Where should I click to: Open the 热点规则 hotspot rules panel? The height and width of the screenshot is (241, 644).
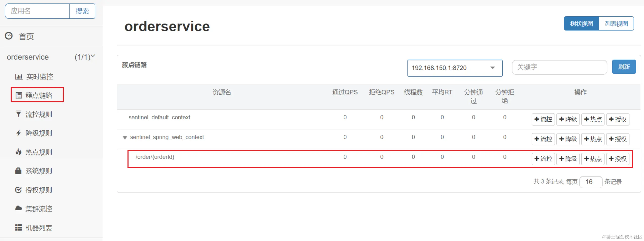tap(38, 152)
